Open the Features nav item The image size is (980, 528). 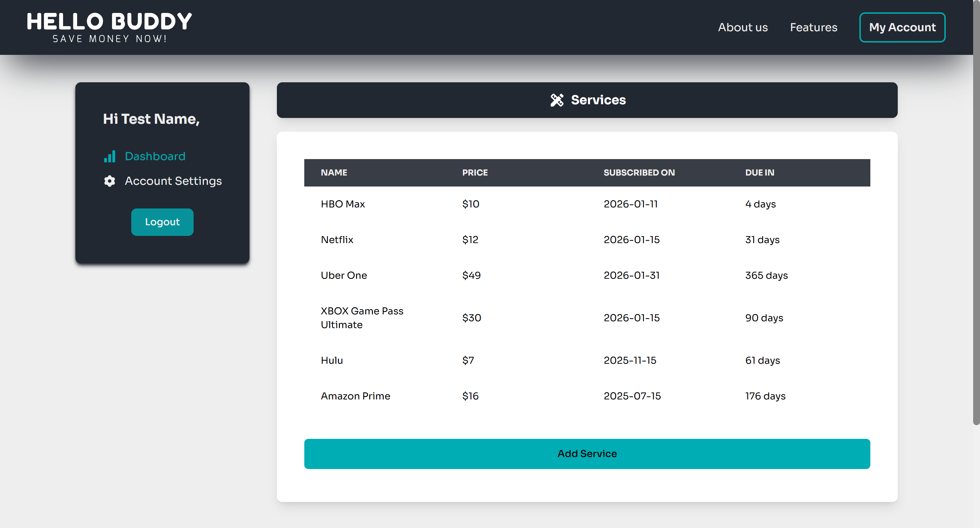tap(813, 27)
